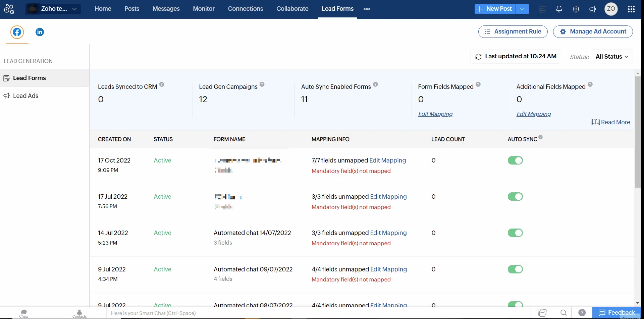Toggle auto sync for Automated chat 14/07/2022

[x=515, y=233]
